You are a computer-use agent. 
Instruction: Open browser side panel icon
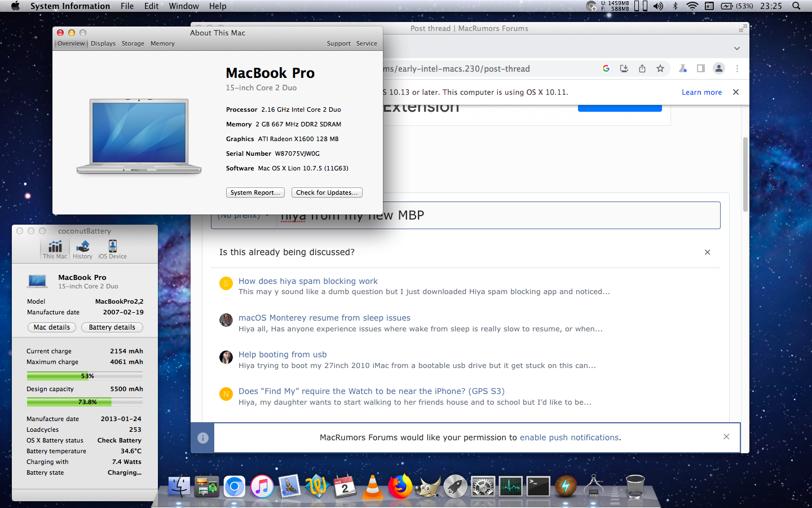pyautogui.click(x=701, y=68)
